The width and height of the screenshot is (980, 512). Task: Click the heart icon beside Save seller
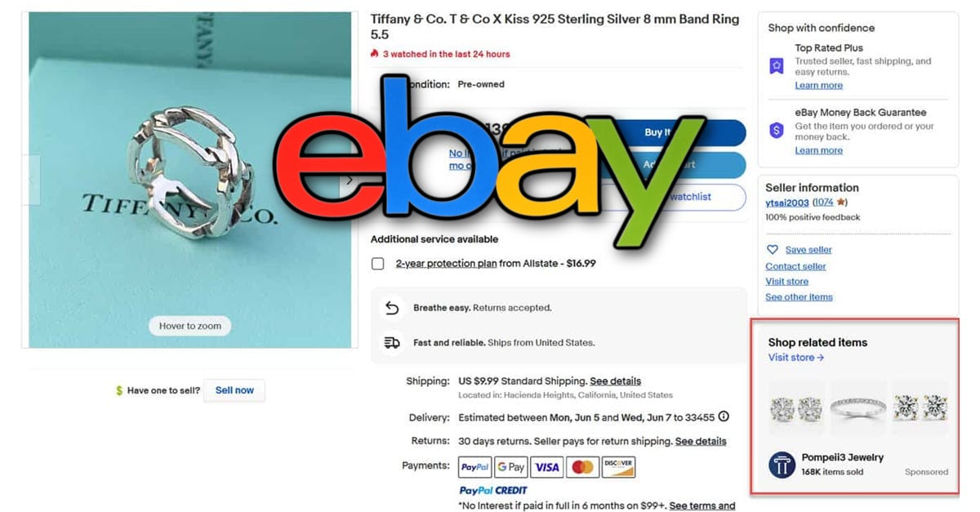[773, 250]
